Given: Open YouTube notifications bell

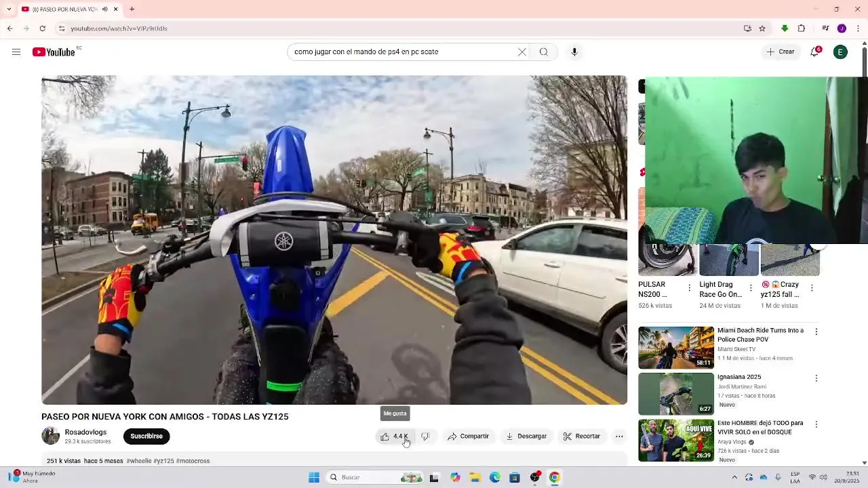Looking at the screenshot, I should click(815, 52).
